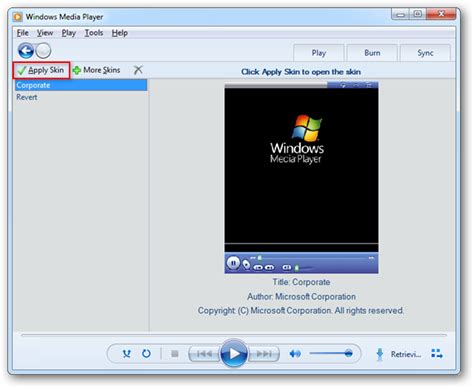Screen dimensions: 474x388
Task: Switch to the Play tab
Action: coord(319,53)
